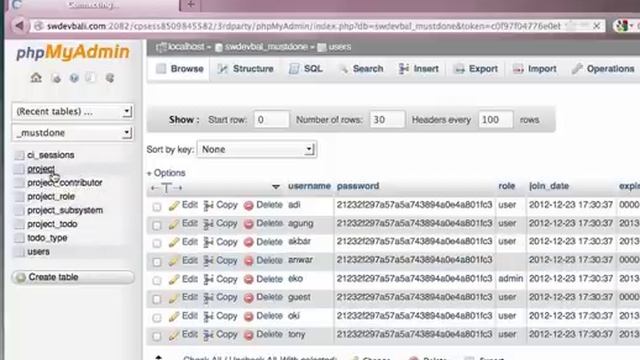Screen dimensions: 640x360
Task: Edit the row for user adi
Action: coord(183,205)
